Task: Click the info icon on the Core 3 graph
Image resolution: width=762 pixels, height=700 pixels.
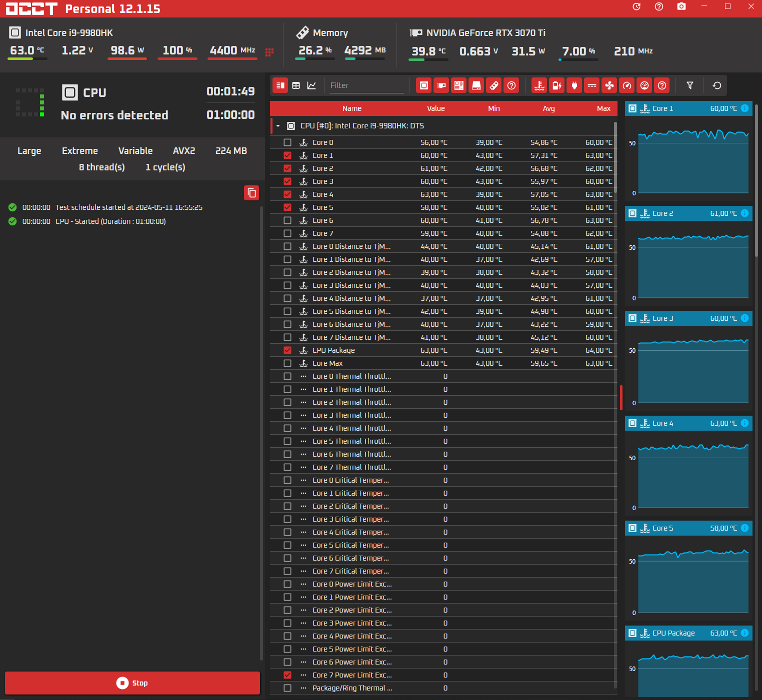Action: 744,318
